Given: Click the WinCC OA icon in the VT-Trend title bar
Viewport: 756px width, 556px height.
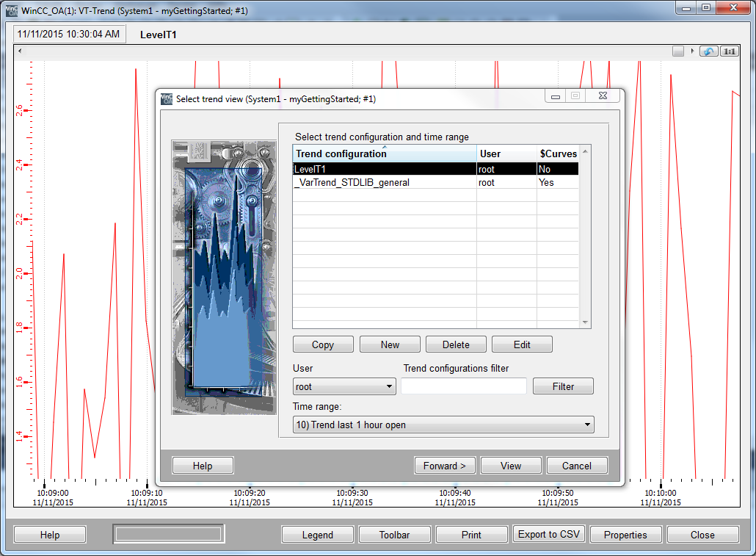Looking at the screenshot, I should [x=12, y=10].
